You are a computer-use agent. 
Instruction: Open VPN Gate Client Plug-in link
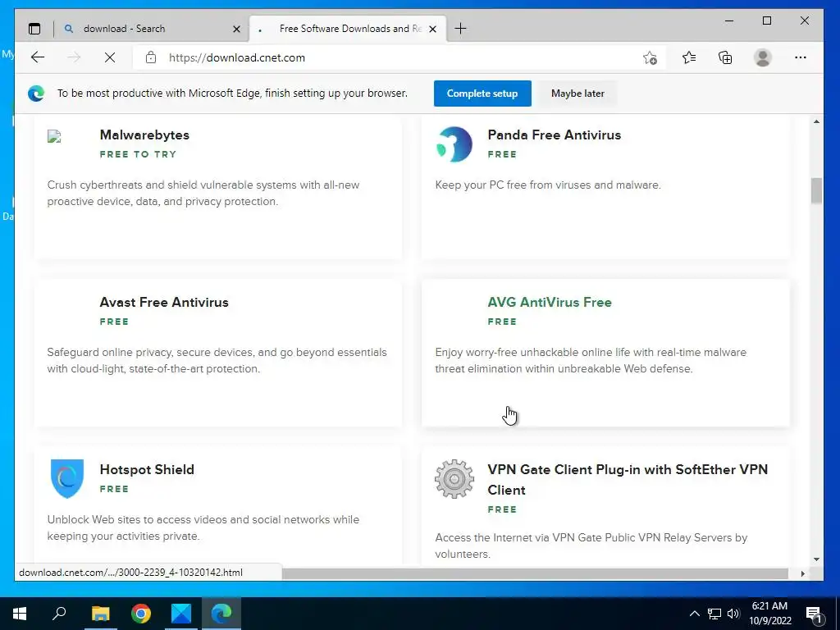pyautogui.click(x=628, y=479)
